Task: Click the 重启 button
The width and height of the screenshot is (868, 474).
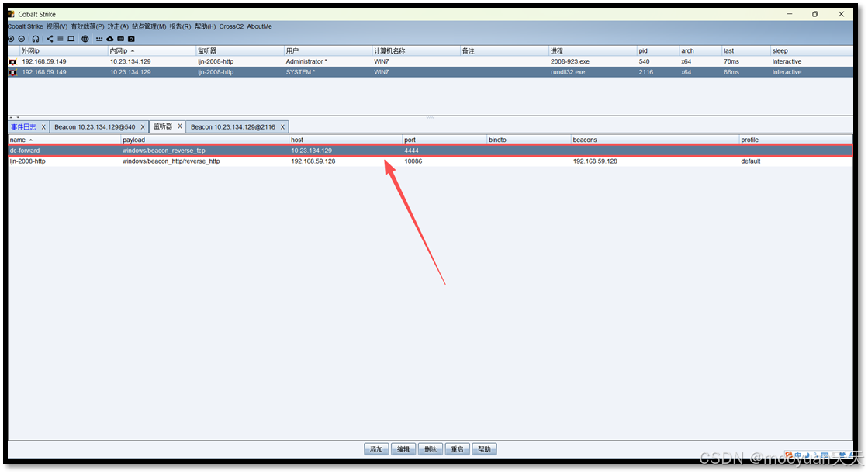Action: [457, 449]
